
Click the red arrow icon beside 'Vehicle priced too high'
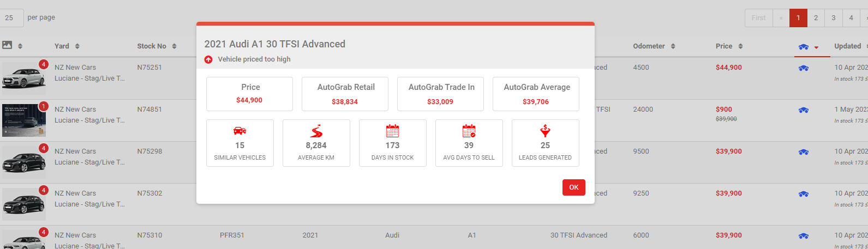click(x=208, y=59)
